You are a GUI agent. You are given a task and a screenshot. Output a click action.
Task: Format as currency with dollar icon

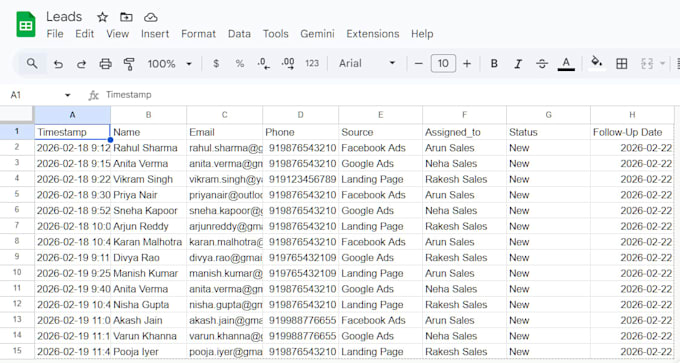(x=216, y=64)
